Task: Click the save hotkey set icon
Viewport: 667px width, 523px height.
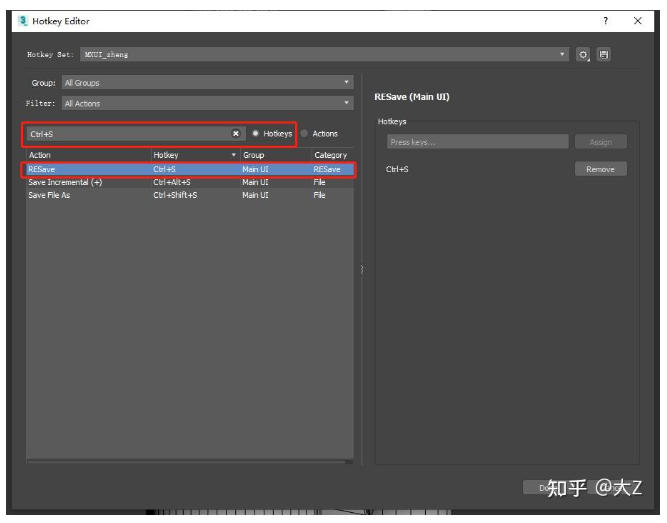Action: pyautogui.click(x=604, y=54)
